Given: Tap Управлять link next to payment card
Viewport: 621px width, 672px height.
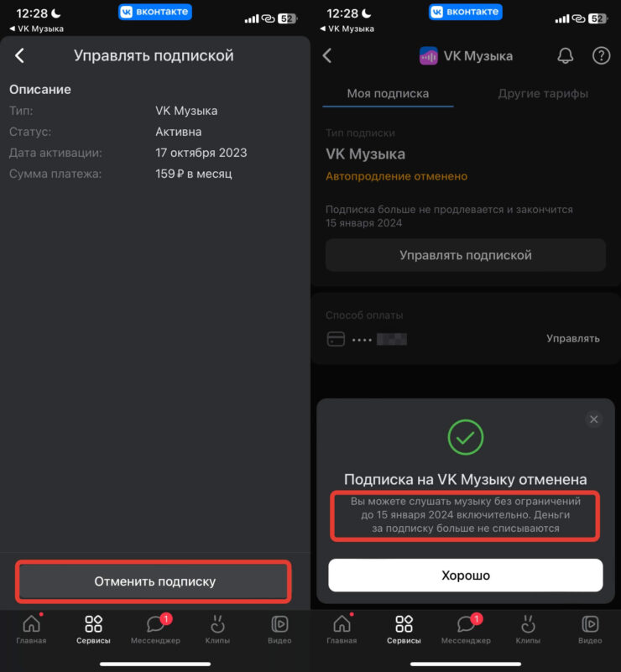Looking at the screenshot, I should [x=572, y=339].
